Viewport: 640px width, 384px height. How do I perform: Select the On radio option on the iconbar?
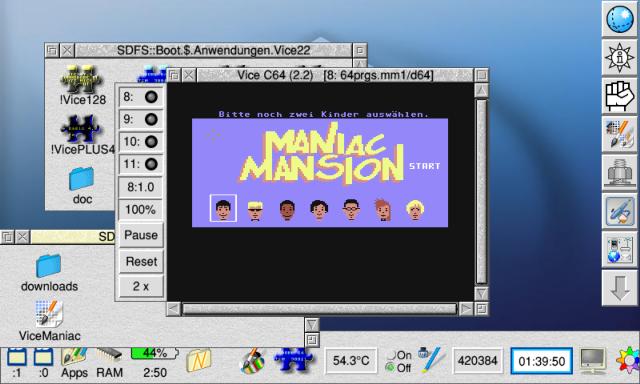[398, 355]
